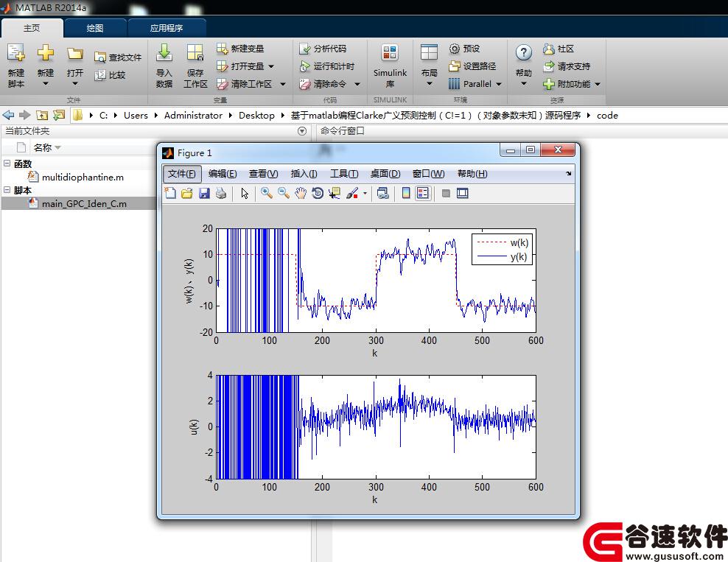Click Show Plot Tools and Dock icon
Screen dimensions: 728x562
point(463,193)
